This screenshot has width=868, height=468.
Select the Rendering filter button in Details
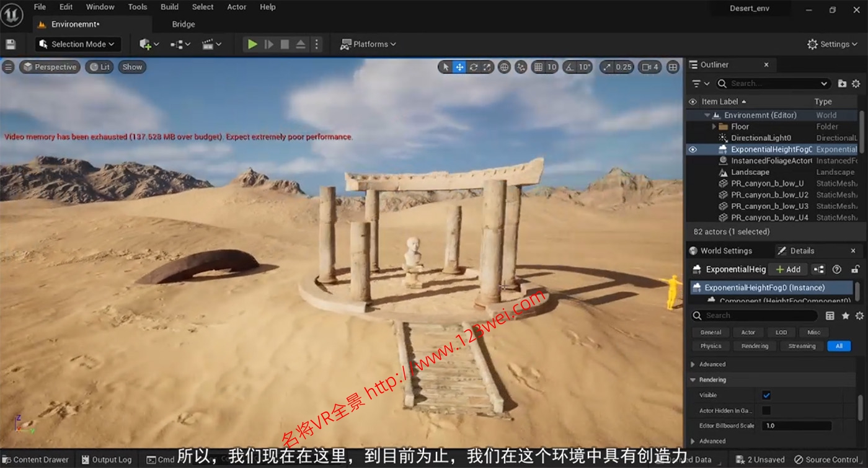(x=754, y=346)
